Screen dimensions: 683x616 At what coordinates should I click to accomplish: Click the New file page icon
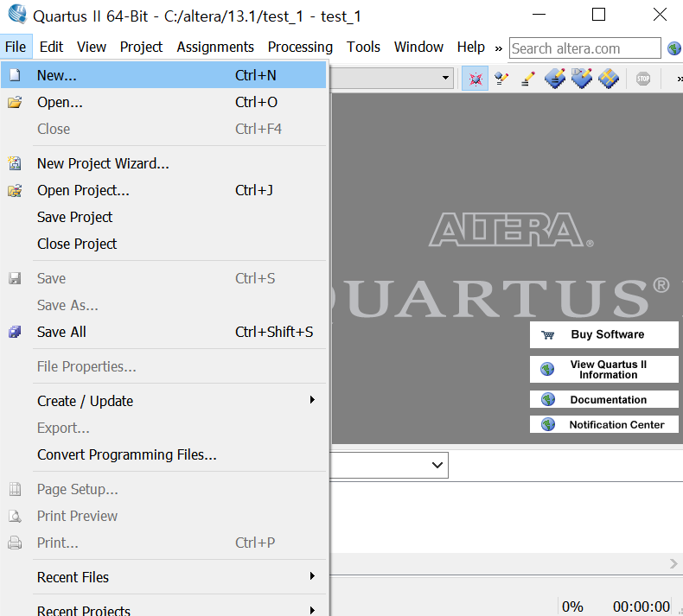click(15, 75)
